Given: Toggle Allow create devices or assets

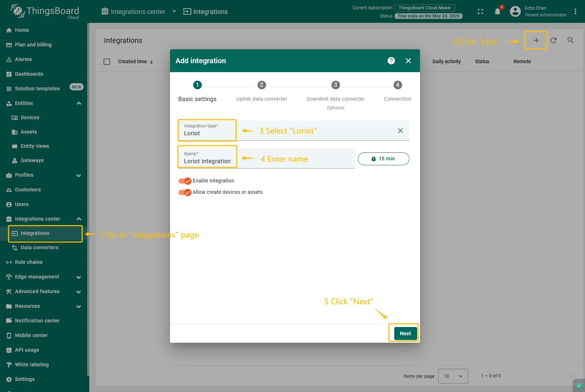Looking at the screenshot, I should [x=185, y=192].
